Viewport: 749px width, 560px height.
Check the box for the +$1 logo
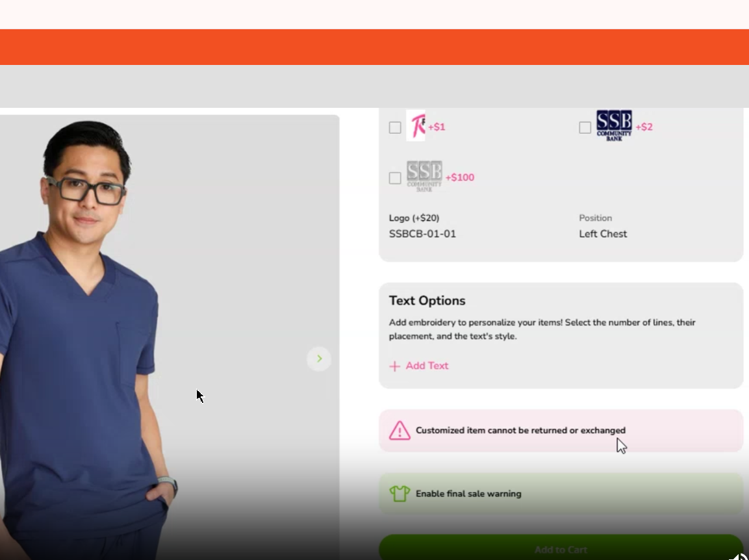point(395,127)
